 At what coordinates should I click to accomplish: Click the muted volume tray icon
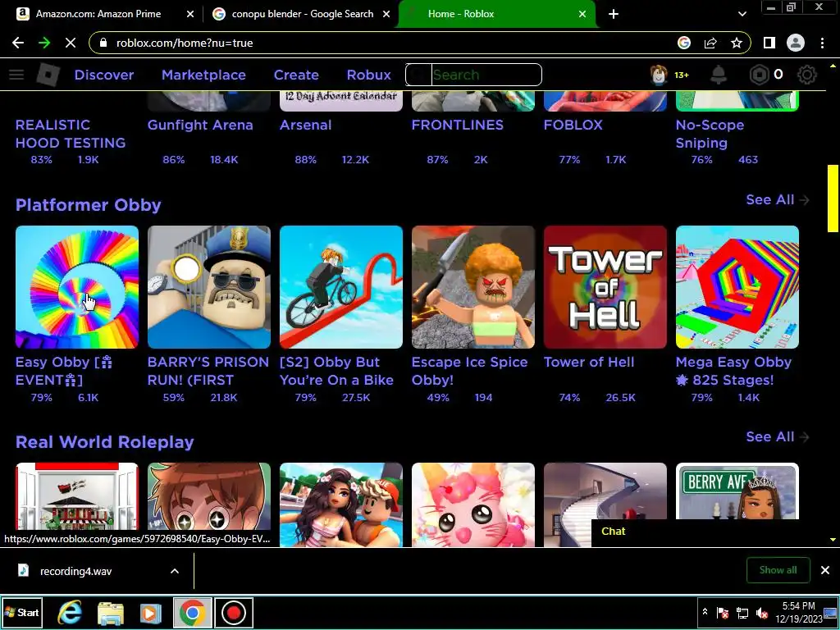coord(762,613)
